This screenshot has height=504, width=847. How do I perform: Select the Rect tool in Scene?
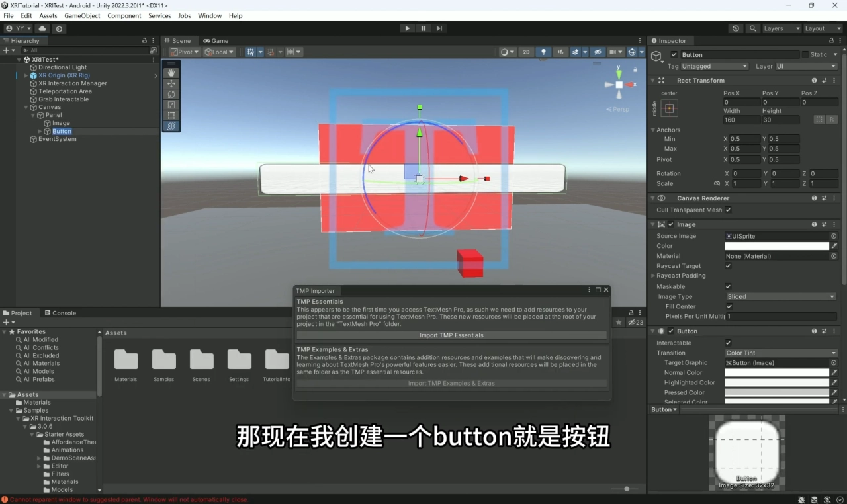[171, 115]
